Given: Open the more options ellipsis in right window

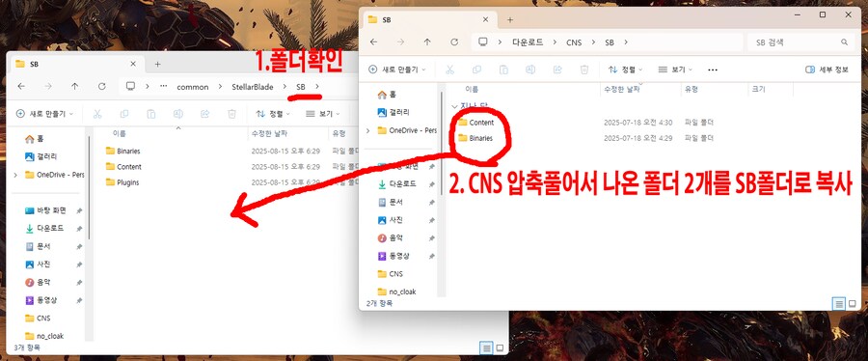Looking at the screenshot, I should [713, 69].
